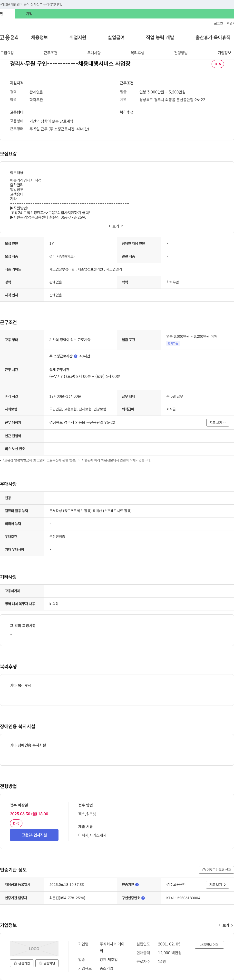Jump to 우대사항 section tab
The width and height of the screenshot is (234, 980).
tap(94, 53)
